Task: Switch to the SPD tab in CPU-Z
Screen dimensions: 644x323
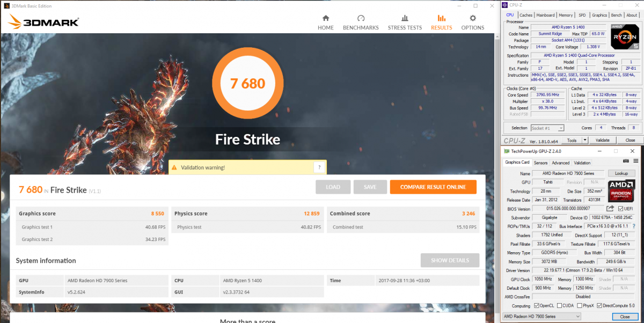Action: [582, 15]
